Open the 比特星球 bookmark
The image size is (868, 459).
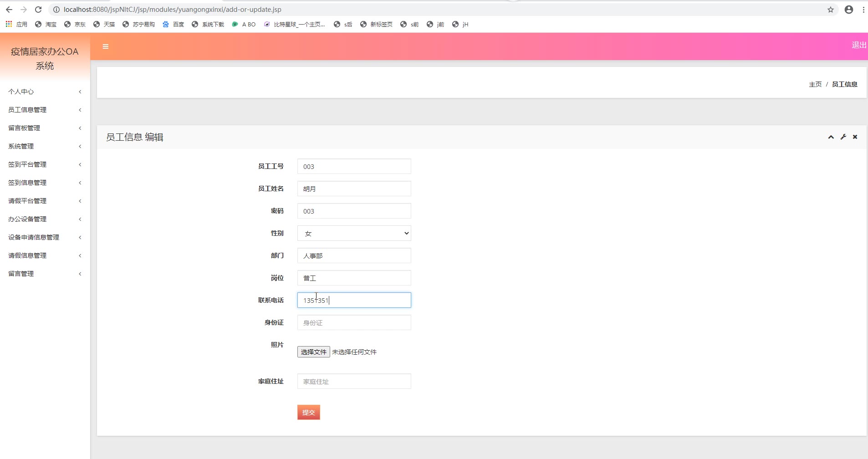coord(295,24)
